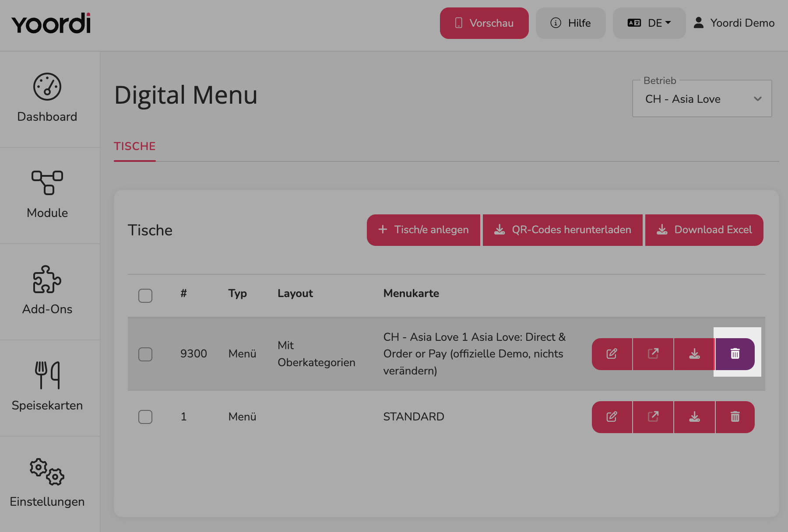Go to Speisekarten section

coord(47,387)
